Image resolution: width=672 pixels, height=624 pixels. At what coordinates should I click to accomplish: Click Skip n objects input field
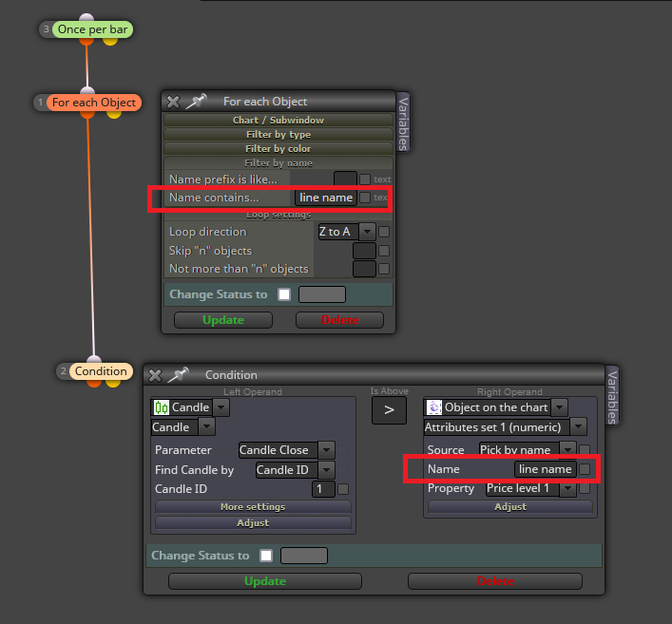[364, 251]
